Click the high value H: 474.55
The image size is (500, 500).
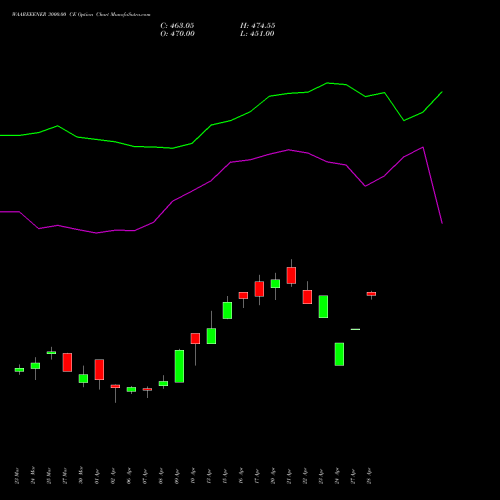(257, 26)
